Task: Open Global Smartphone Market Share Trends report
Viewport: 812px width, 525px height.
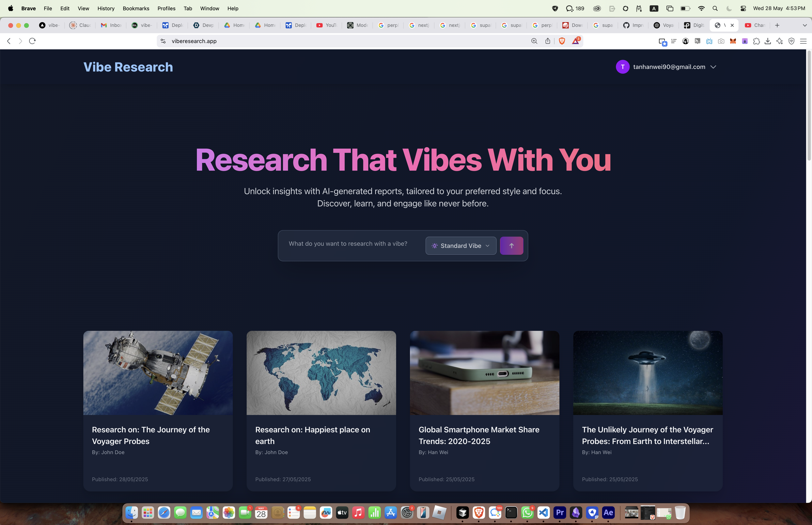Action: point(479,435)
